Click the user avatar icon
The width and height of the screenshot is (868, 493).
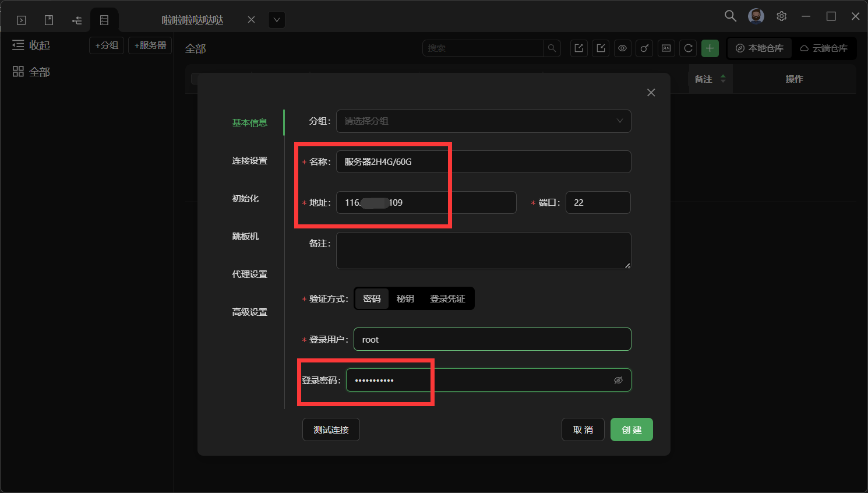[x=756, y=16]
